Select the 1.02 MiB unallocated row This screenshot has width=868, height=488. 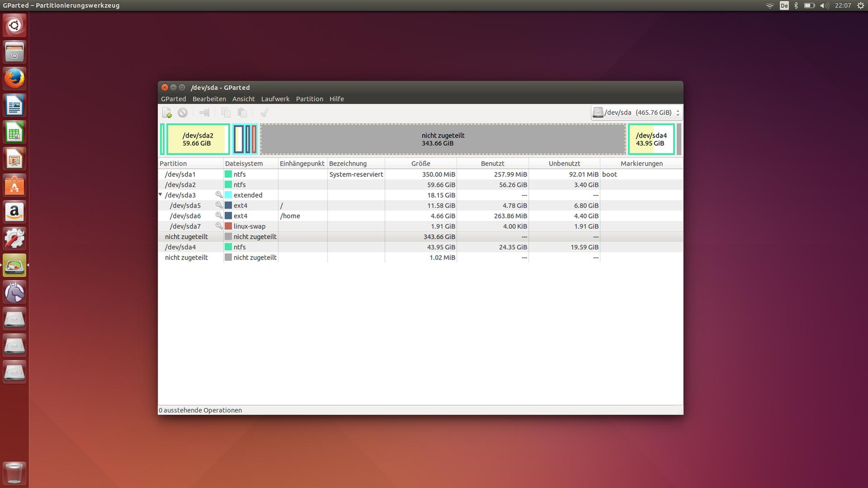[420, 257]
